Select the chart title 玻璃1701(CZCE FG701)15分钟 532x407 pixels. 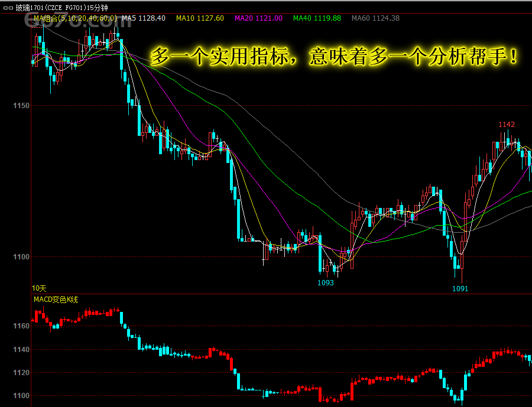pyautogui.click(x=61, y=8)
